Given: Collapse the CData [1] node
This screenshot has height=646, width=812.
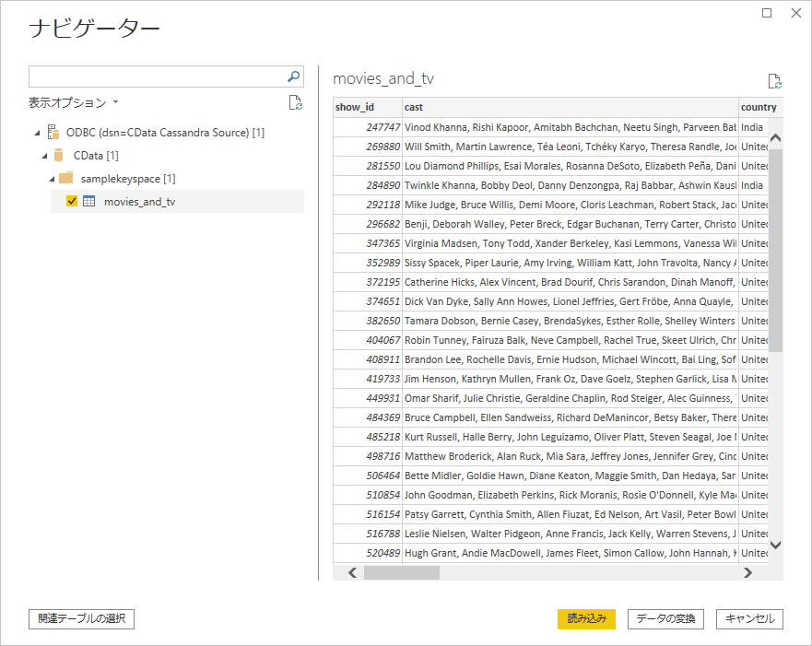Looking at the screenshot, I should [x=44, y=156].
